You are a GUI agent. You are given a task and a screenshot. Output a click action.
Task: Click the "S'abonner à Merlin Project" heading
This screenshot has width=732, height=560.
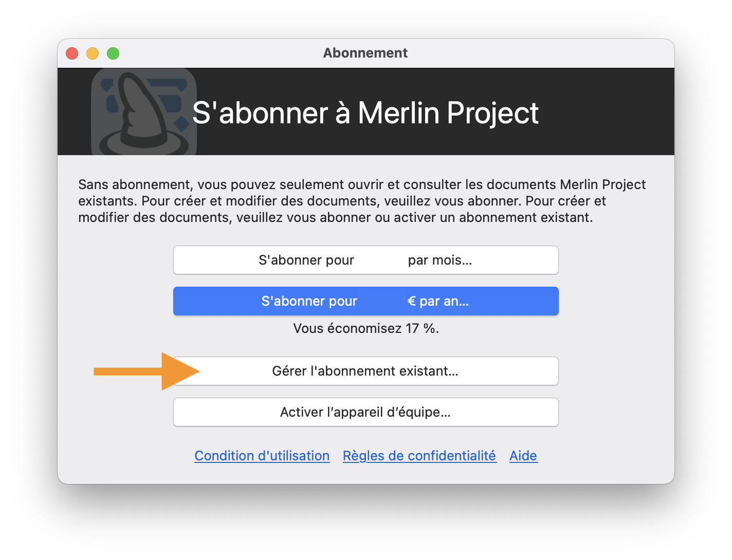(365, 113)
